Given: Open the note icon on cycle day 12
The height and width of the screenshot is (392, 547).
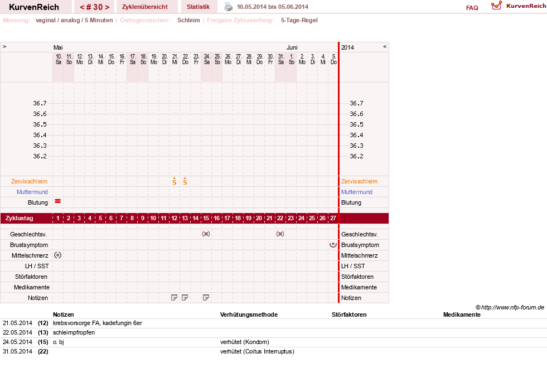Looking at the screenshot, I should (175, 298).
